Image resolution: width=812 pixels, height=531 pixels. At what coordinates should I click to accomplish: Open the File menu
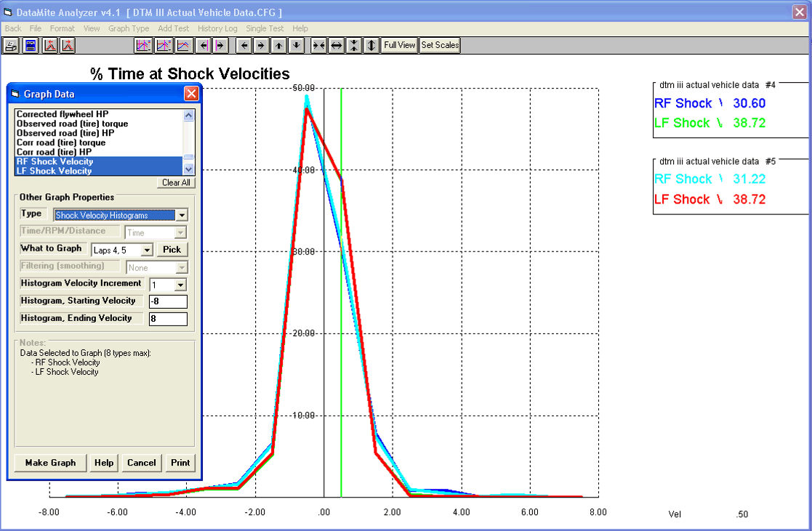[35, 28]
